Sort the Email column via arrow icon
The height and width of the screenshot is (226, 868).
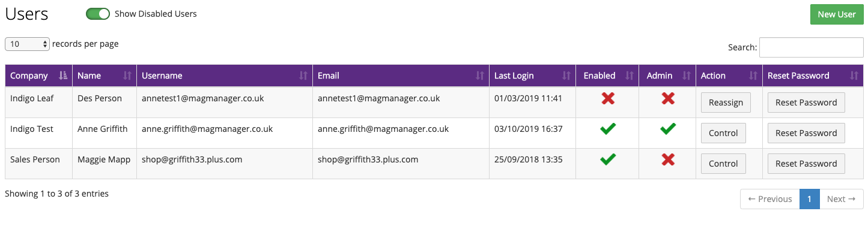click(479, 76)
